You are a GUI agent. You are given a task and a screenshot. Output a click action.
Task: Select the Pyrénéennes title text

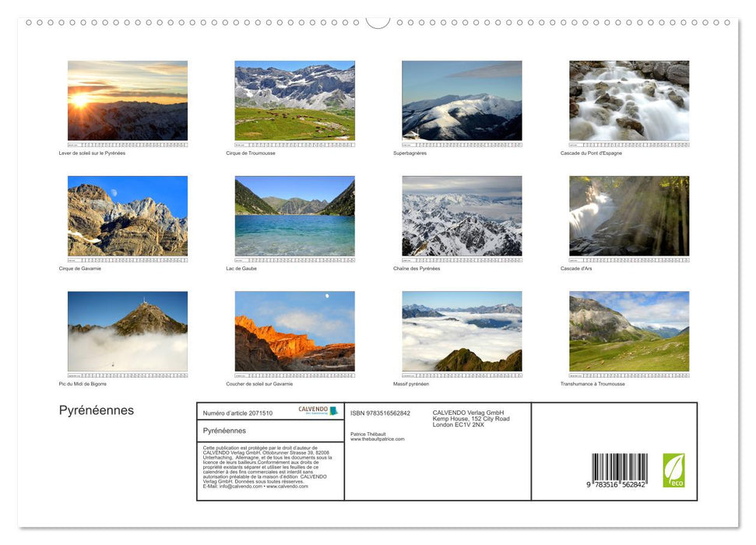tap(94, 410)
